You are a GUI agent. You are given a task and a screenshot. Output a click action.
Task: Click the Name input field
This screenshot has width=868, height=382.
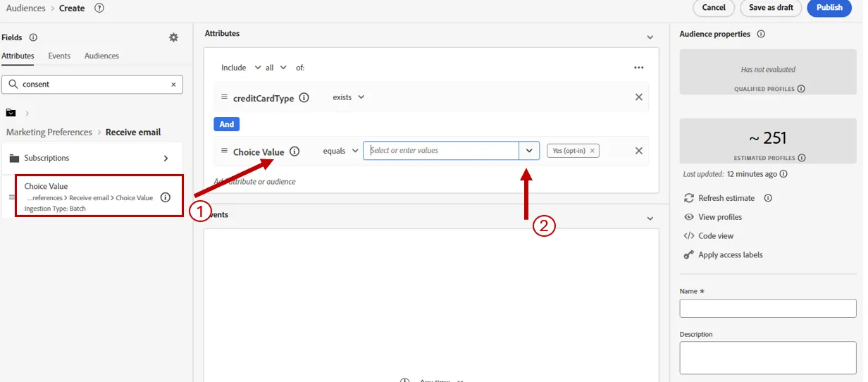pos(768,308)
